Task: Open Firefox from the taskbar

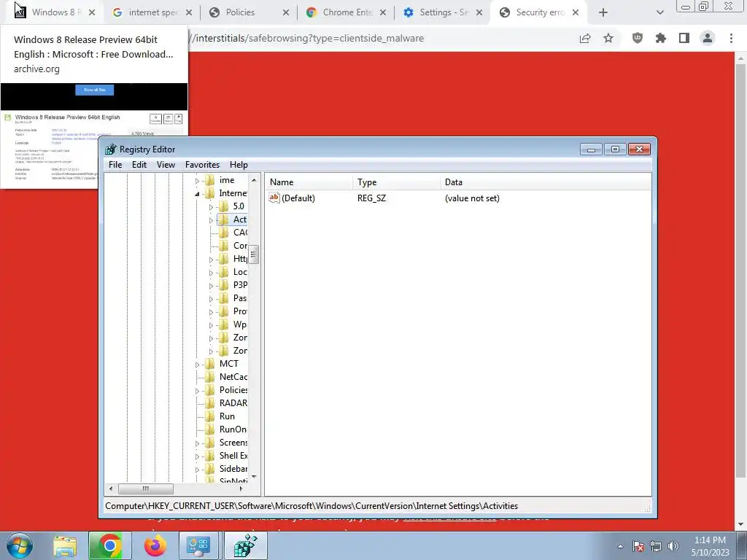Action: tap(155, 546)
